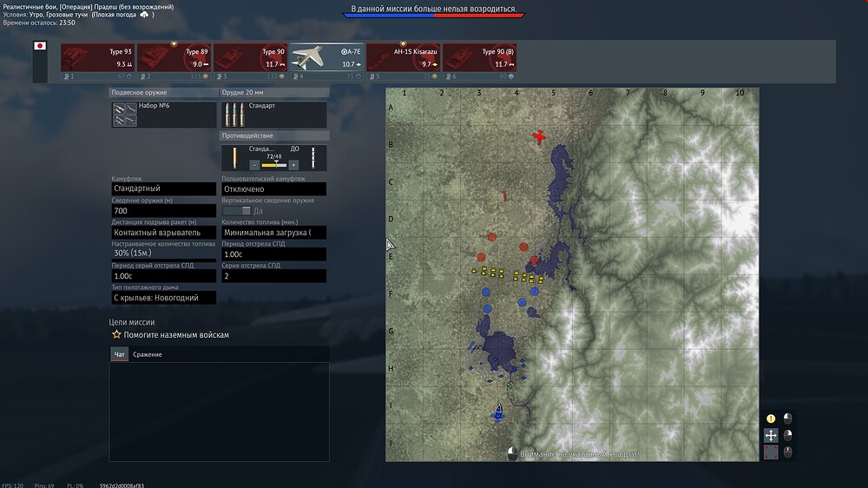Click the map pan arrows icon

click(771, 435)
